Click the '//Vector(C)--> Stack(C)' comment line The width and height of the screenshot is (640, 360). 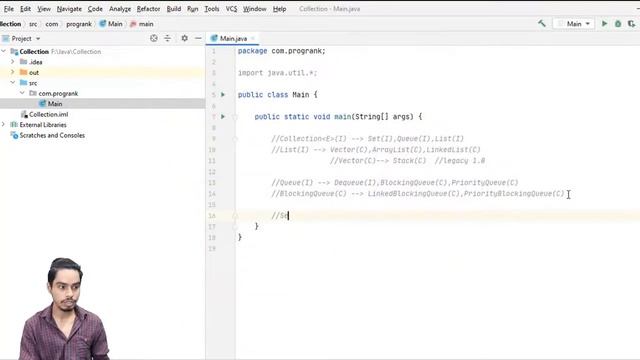pos(407,160)
